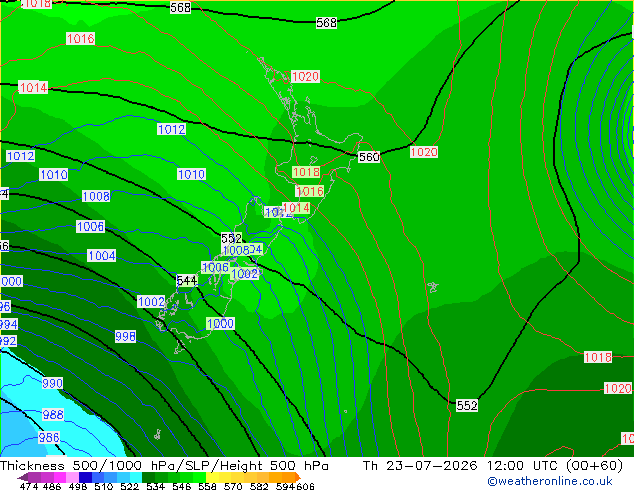Click the legend value 498
This screenshot has width=634, height=490.
tap(78, 486)
